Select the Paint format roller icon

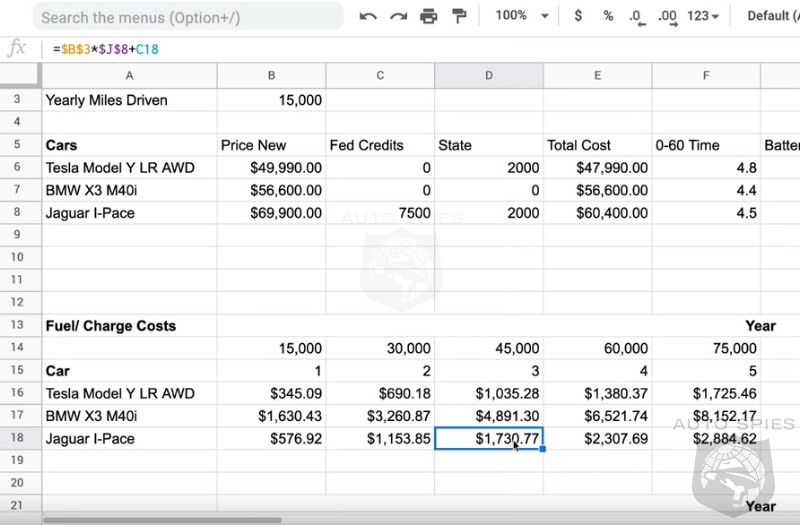click(x=459, y=16)
